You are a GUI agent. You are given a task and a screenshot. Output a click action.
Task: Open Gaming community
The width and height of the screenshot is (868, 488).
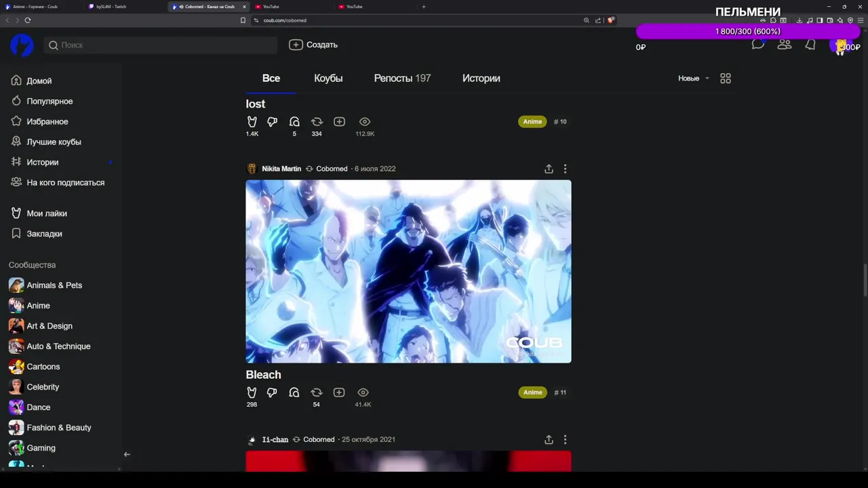click(33, 448)
